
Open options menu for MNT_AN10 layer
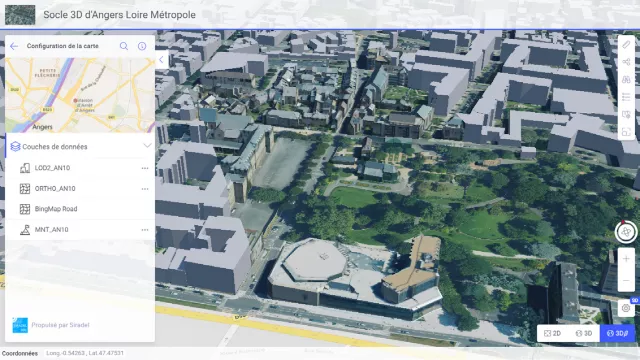145,230
